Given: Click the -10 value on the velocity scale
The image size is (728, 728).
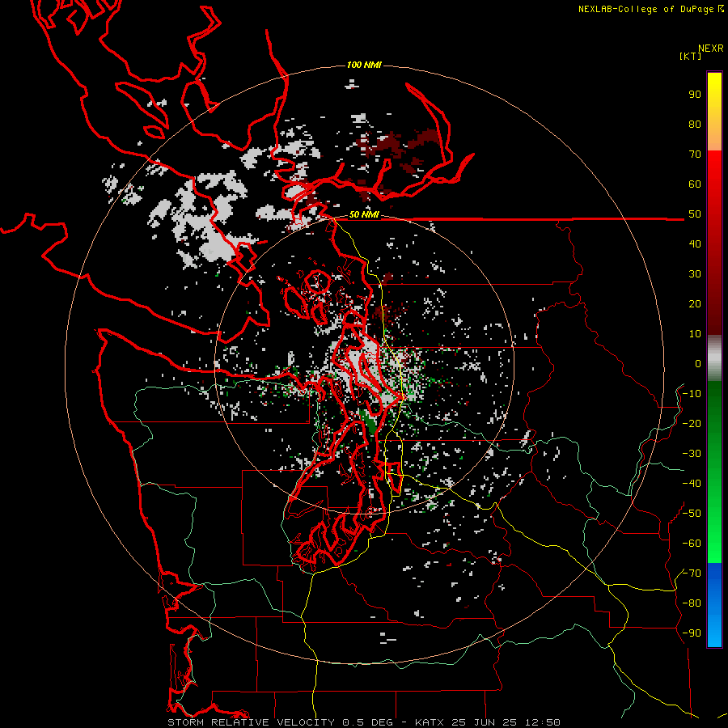Looking at the screenshot, I should (692, 394).
